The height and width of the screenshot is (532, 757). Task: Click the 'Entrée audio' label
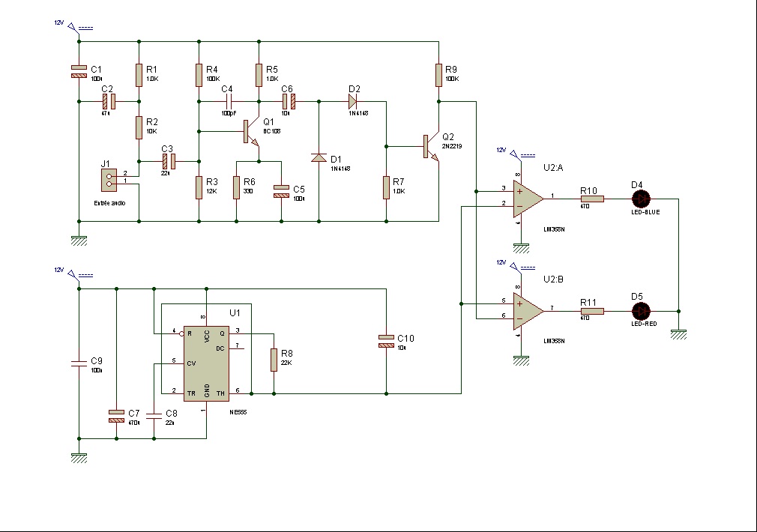tap(109, 203)
